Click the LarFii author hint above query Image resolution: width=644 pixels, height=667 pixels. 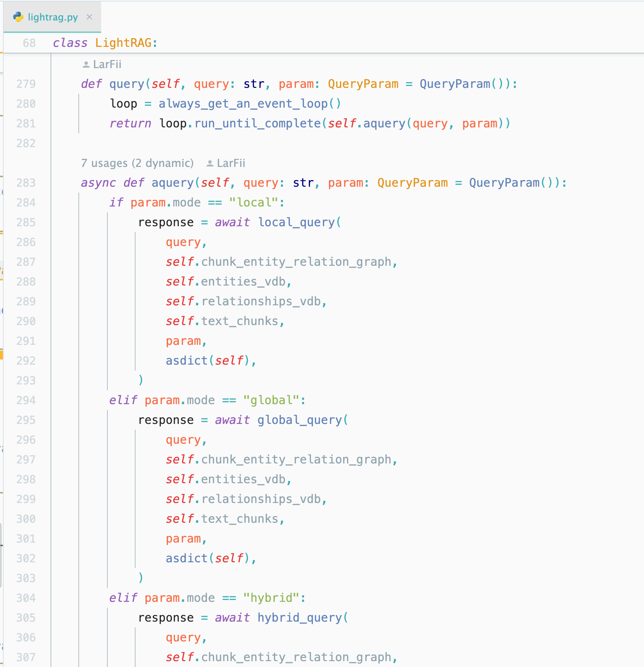tap(107, 64)
